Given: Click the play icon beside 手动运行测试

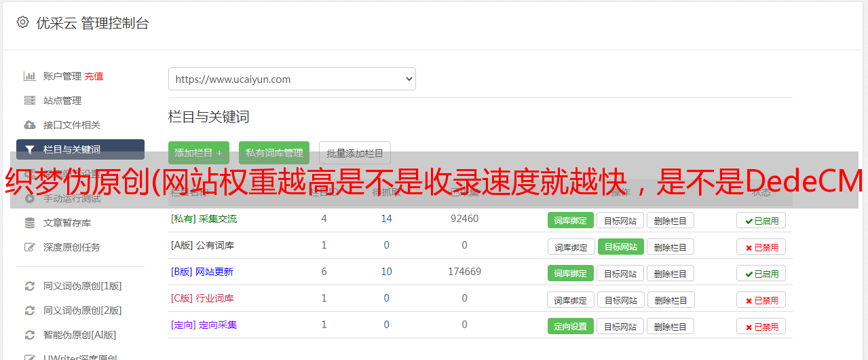Looking at the screenshot, I should [29, 198].
